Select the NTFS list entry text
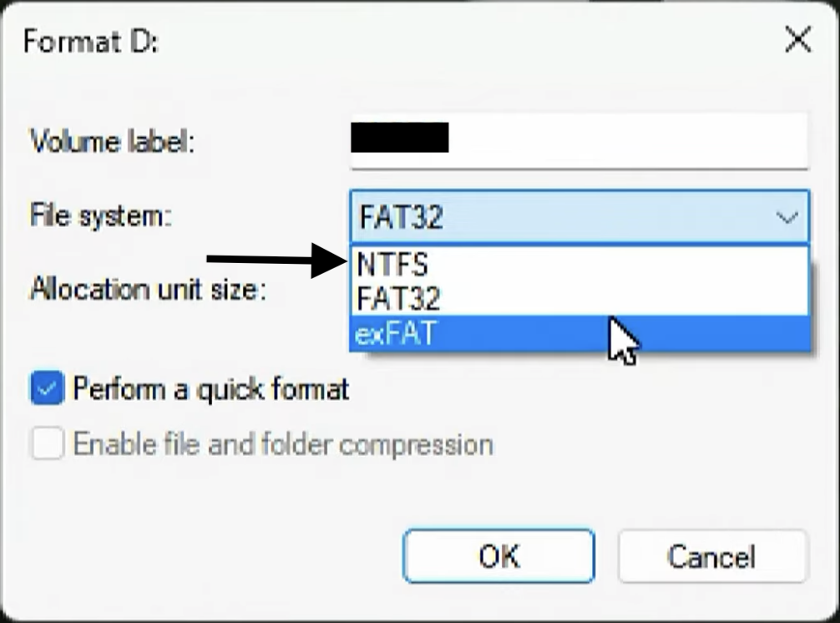 pos(392,263)
